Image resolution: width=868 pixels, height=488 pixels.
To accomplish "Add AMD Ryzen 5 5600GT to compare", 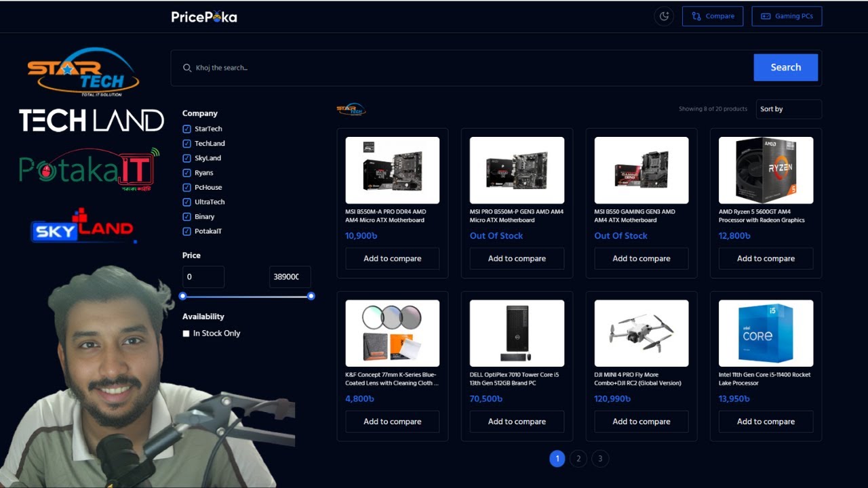I will [x=766, y=258].
